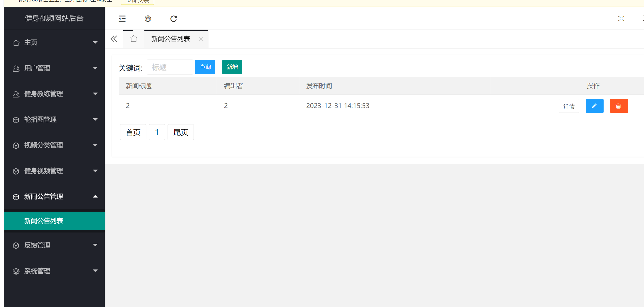Click the double-arrow tab scroll icon
Screen dimensions: 644x307
tap(114, 39)
